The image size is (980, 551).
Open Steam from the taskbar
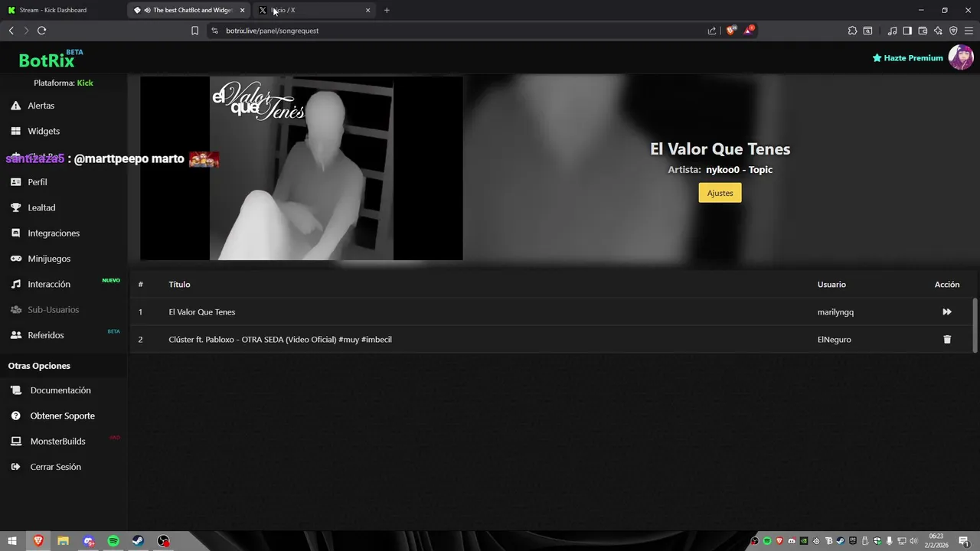(x=138, y=541)
